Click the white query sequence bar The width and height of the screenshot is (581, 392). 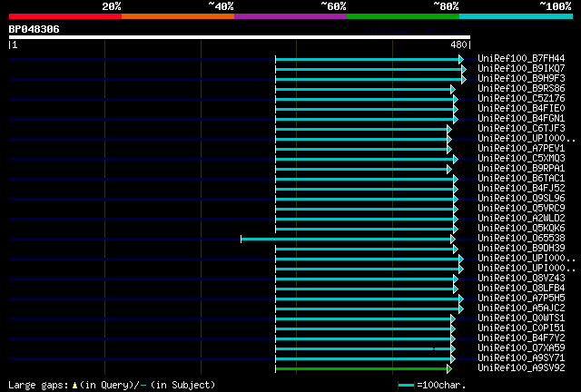click(240, 37)
